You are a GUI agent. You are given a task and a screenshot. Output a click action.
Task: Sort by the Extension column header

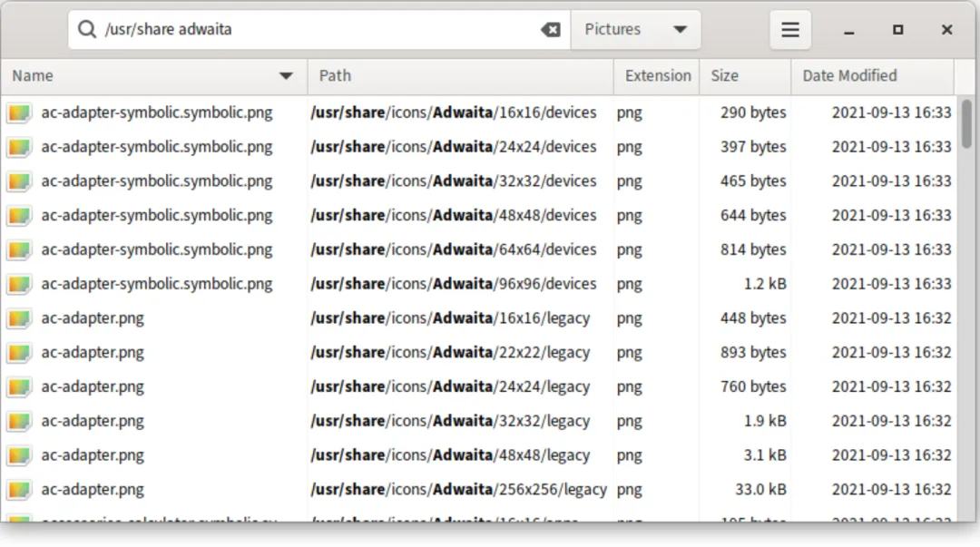point(657,76)
